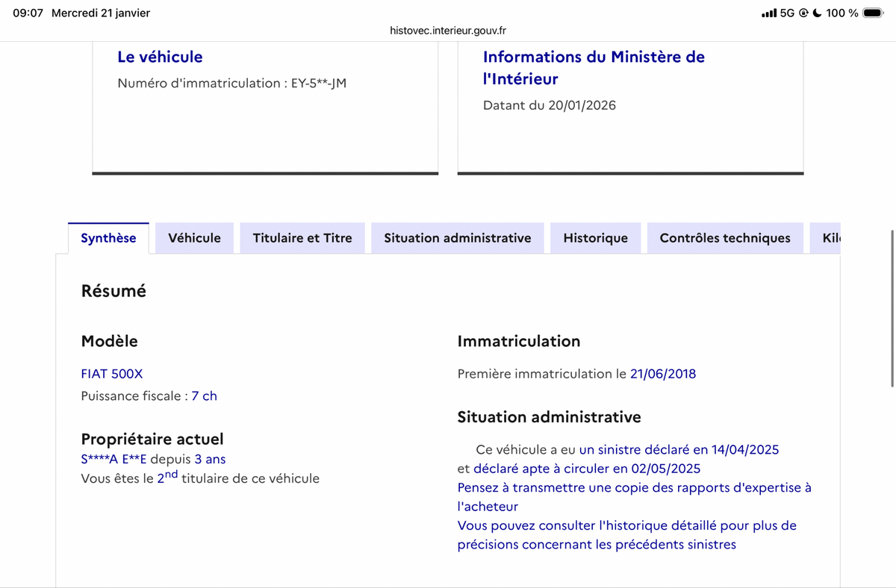
Task: Click the FIAT 500X model link
Action: (111, 374)
